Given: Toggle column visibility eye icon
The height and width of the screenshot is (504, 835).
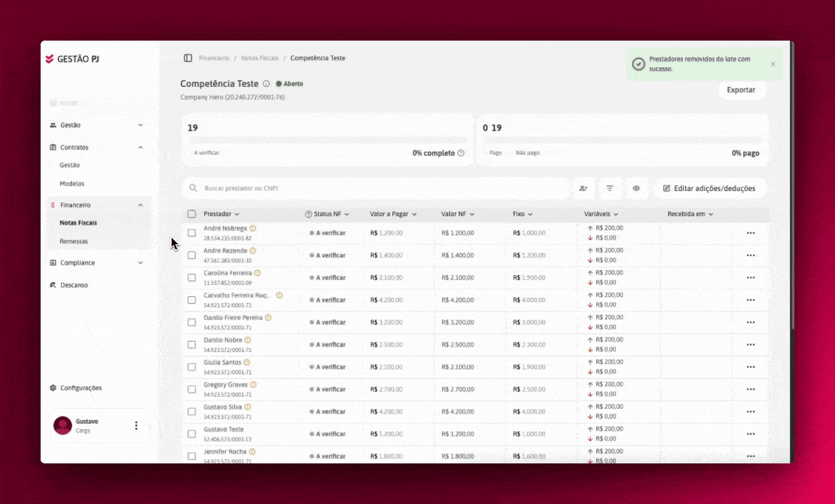Looking at the screenshot, I should coord(636,188).
